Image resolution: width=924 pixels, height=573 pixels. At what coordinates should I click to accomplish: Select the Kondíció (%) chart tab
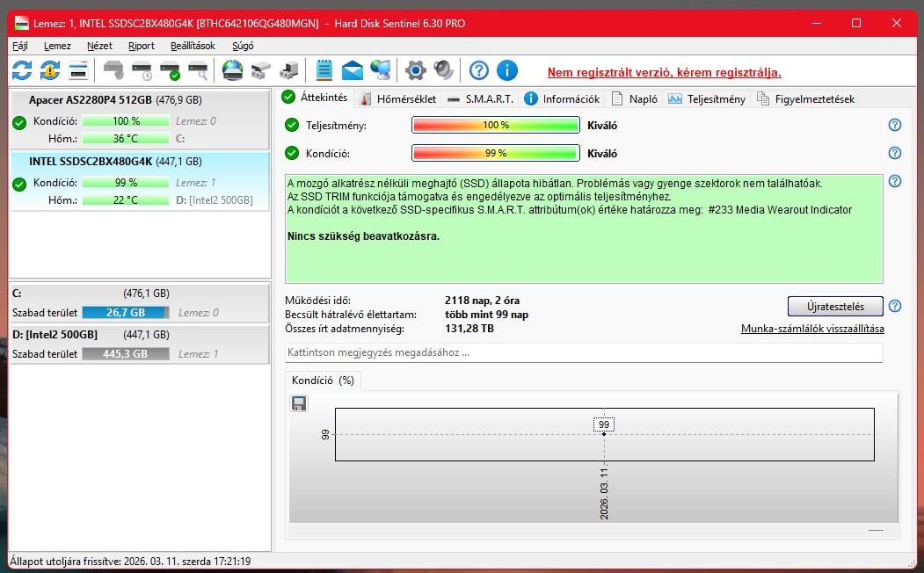tap(323, 381)
